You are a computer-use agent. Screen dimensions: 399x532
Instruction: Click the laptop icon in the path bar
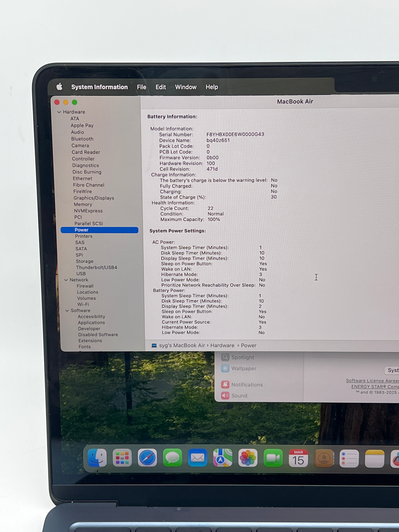(154, 345)
